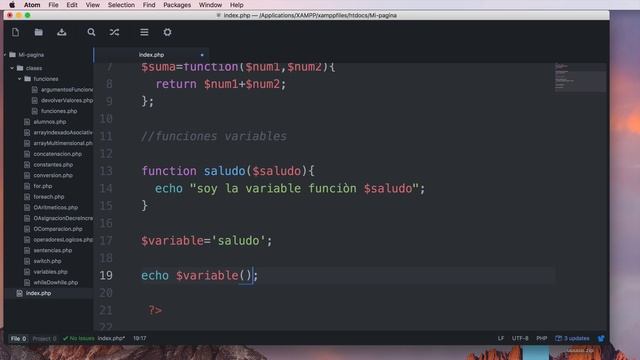This screenshot has height=360, width=640.
Task: Collapse the funciones folder arrow
Action: [x=20, y=79]
